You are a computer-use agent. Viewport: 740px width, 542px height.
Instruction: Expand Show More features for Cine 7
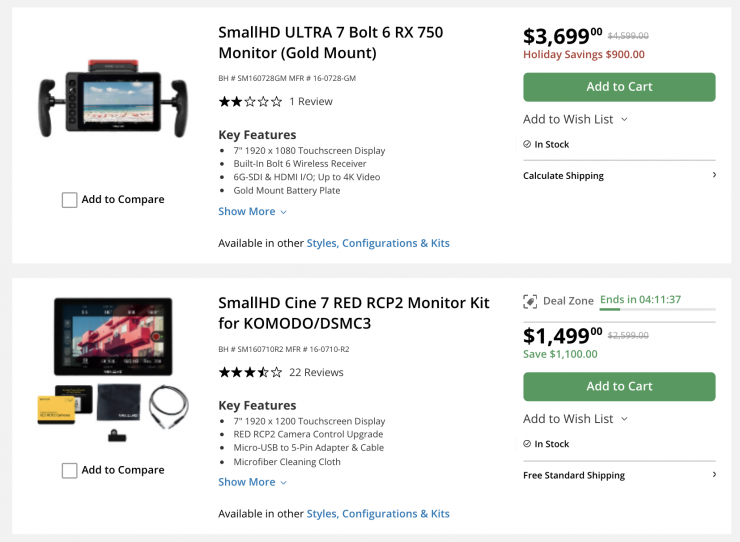click(252, 482)
